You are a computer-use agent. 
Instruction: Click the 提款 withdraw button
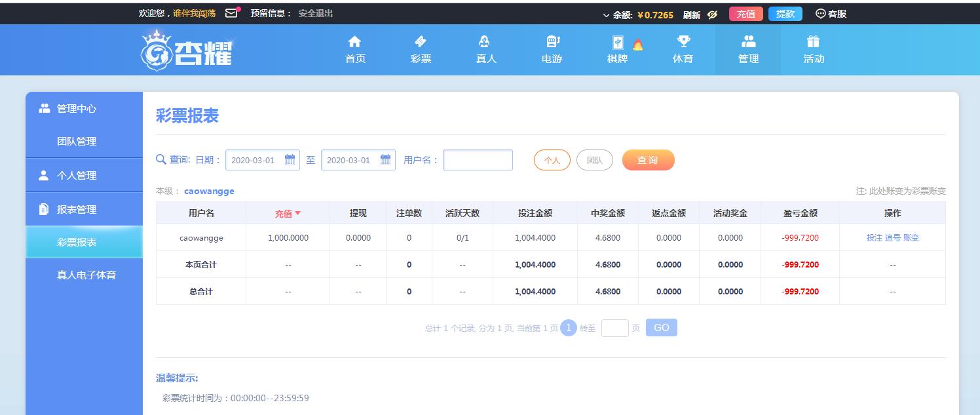pyautogui.click(x=785, y=14)
